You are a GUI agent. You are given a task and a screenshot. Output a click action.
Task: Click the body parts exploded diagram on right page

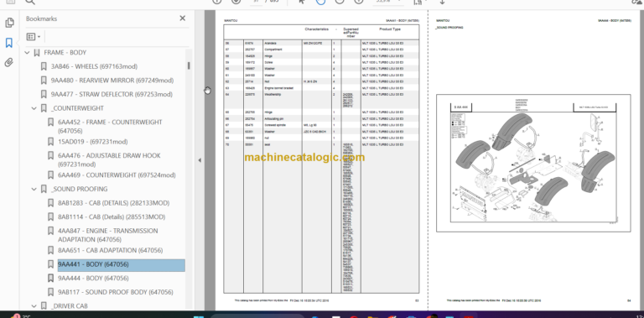(x=533, y=163)
